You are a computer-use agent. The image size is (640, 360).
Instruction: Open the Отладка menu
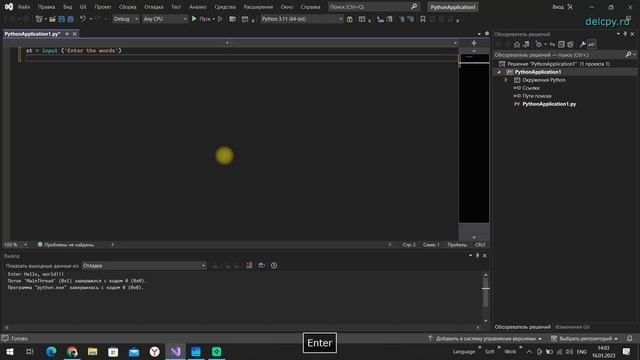coord(154,7)
